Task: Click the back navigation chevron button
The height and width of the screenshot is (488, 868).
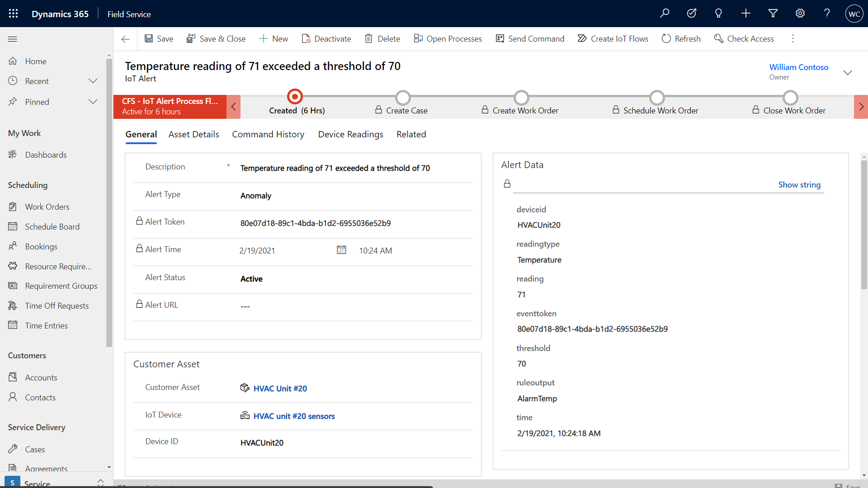Action: coord(125,39)
